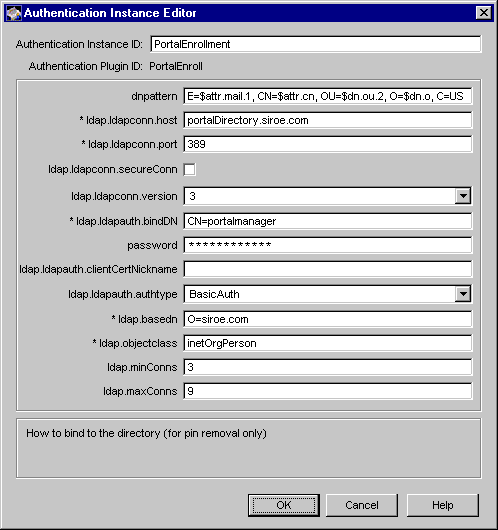498x530 pixels.
Task: Click the ldap.ldapconn.port field showing 389
Action: pos(328,144)
